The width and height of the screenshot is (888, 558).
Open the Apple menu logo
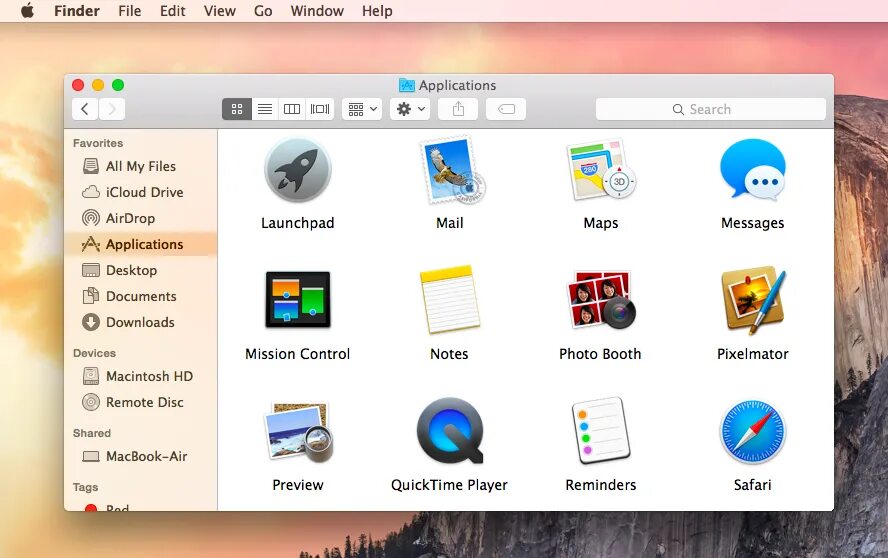[x=27, y=10]
